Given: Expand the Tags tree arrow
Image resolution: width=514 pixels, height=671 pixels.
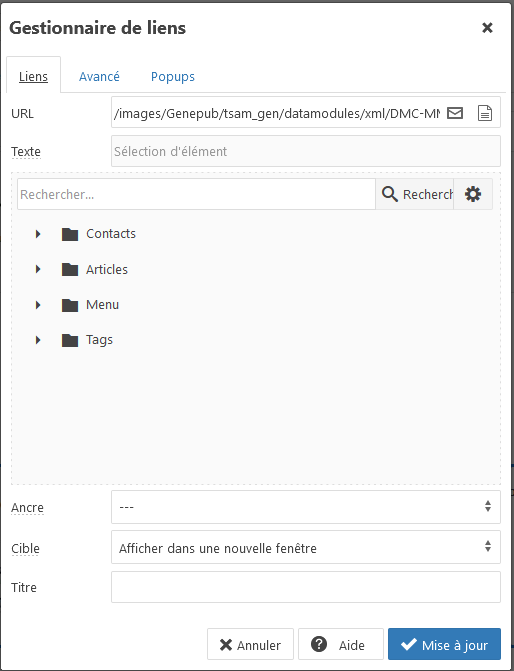Looking at the screenshot, I should [38, 340].
